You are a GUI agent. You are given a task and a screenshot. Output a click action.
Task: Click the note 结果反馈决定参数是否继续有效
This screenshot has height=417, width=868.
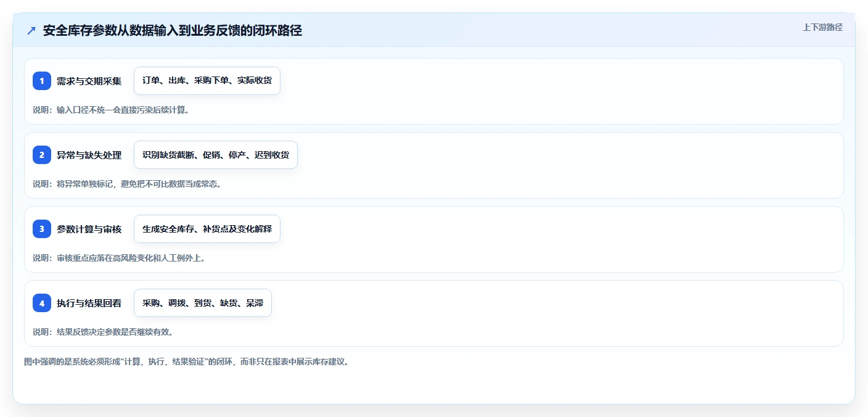(x=102, y=332)
